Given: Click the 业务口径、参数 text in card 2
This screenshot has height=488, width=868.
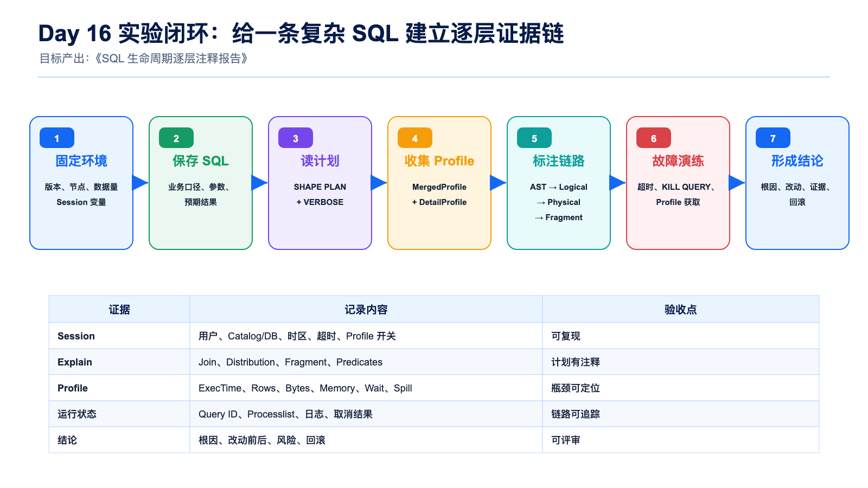Looking at the screenshot, I should [x=199, y=187].
